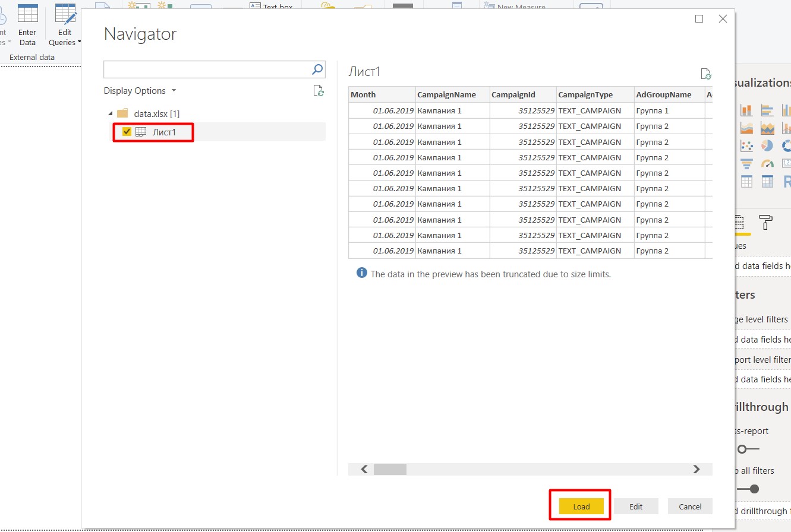Uncheck the Лист1 sheet checkbox

coord(127,132)
